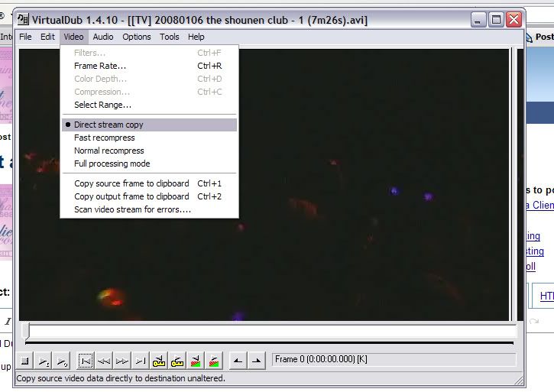The width and height of the screenshot is (554, 392).
Task: Click the video preview pane
Action: click(x=264, y=185)
